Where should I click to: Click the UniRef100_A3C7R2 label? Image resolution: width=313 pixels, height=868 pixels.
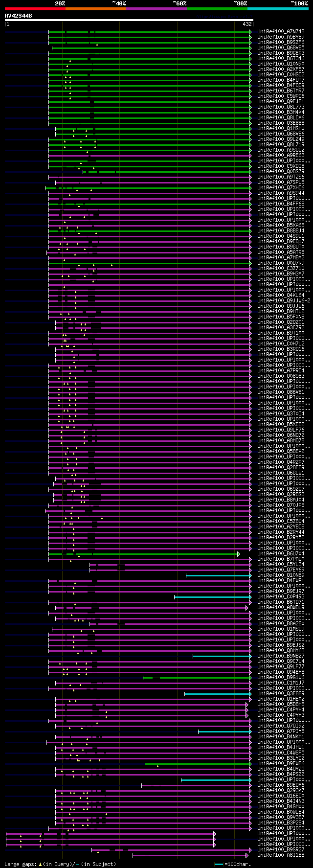pyautogui.click(x=281, y=328)
